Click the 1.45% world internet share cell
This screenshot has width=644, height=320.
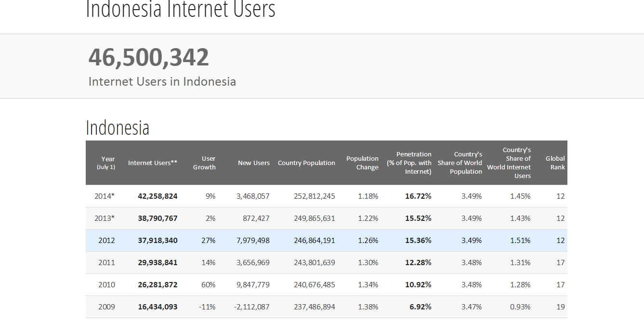click(520, 196)
